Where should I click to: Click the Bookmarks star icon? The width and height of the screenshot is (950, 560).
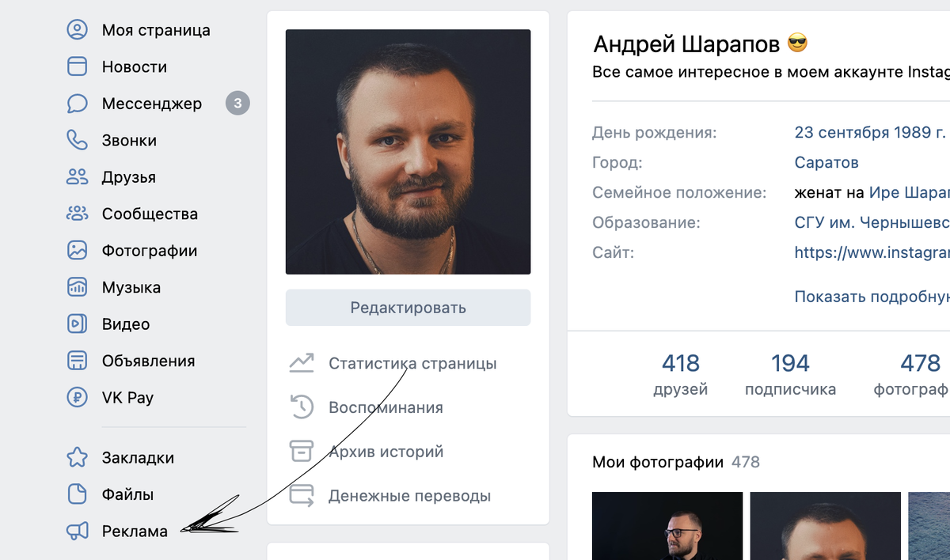77,457
